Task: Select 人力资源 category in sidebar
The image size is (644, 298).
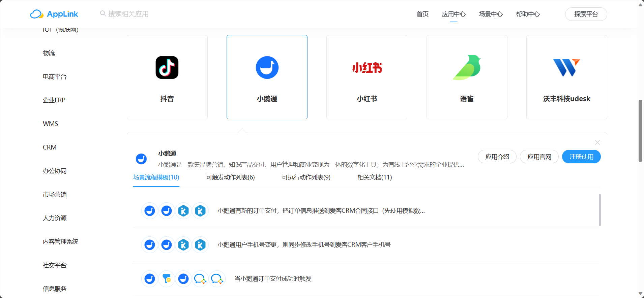Action: (55, 218)
